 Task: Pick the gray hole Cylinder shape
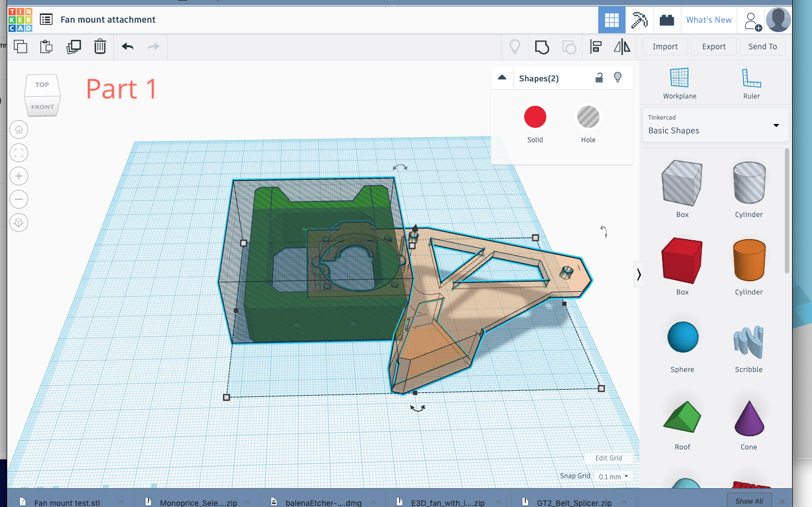tap(749, 183)
